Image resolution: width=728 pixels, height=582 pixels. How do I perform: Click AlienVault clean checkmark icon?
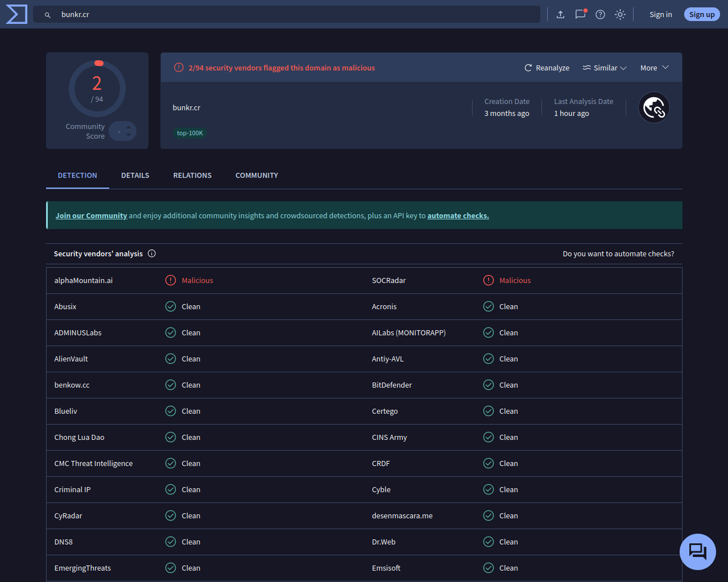171,359
